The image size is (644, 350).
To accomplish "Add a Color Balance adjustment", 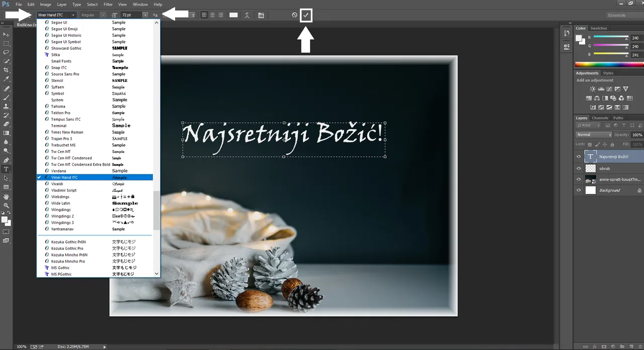I will [597, 98].
